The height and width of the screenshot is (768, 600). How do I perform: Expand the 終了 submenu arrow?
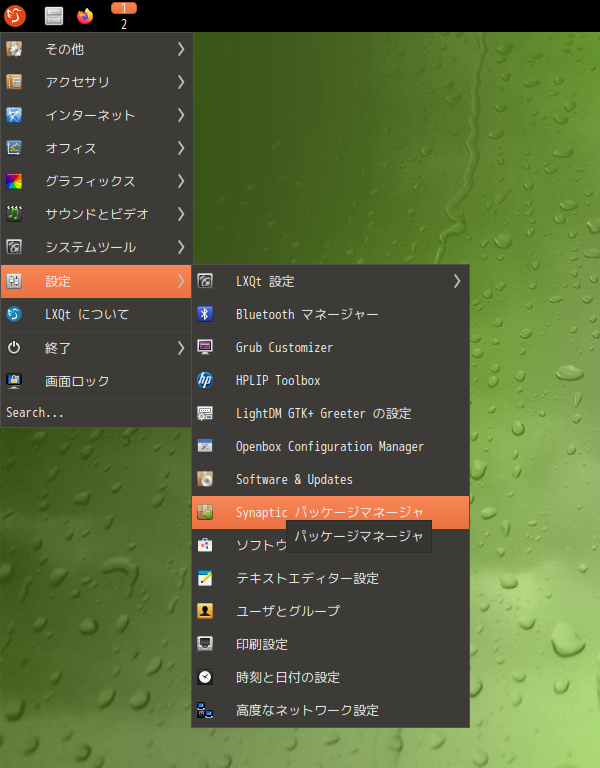[181, 348]
